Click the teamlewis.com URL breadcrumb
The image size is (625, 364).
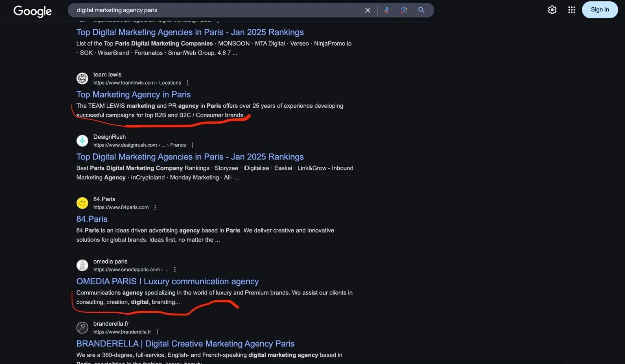137,83
